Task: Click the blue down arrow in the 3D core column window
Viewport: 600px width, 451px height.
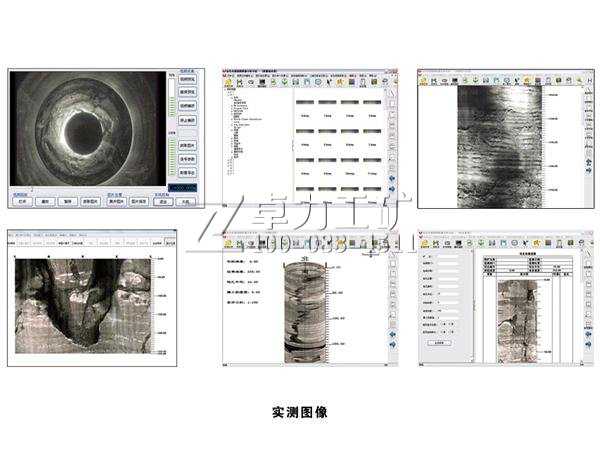Action: click(393, 343)
